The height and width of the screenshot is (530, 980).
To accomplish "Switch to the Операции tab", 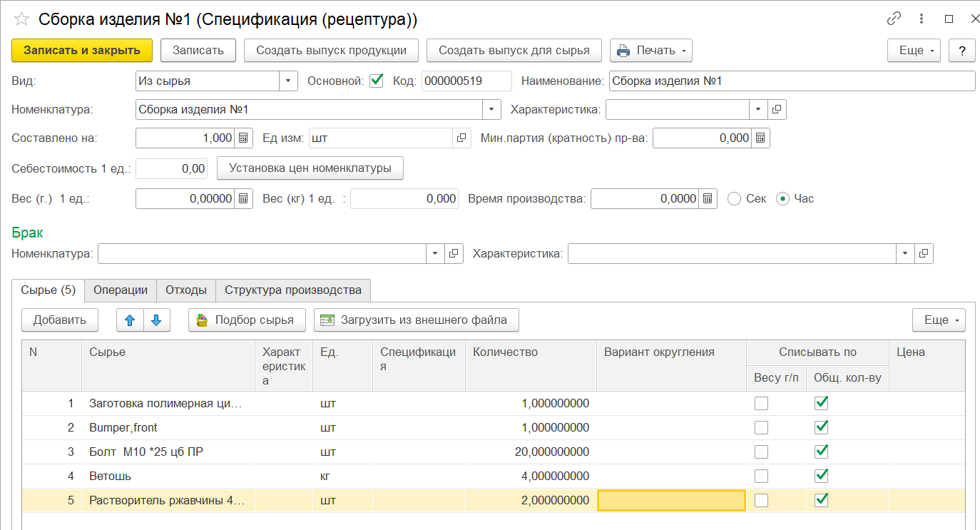I will pos(121,290).
